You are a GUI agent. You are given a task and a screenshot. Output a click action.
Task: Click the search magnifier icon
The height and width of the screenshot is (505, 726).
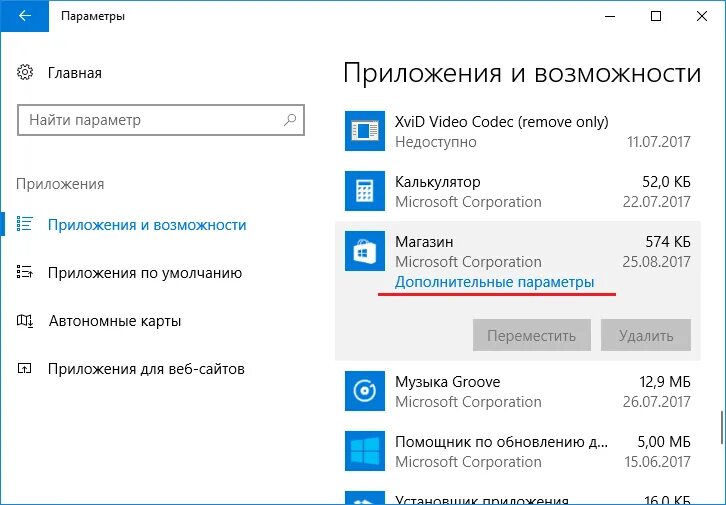click(x=290, y=120)
